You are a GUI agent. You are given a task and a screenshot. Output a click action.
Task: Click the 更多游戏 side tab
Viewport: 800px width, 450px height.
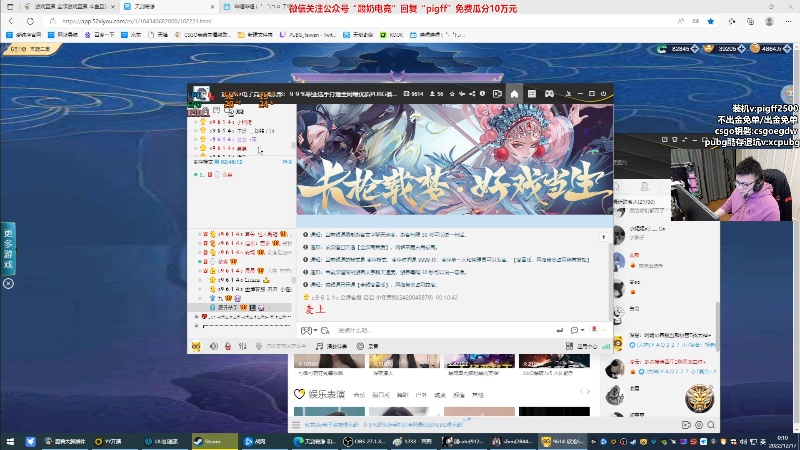pyautogui.click(x=8, y=248)
